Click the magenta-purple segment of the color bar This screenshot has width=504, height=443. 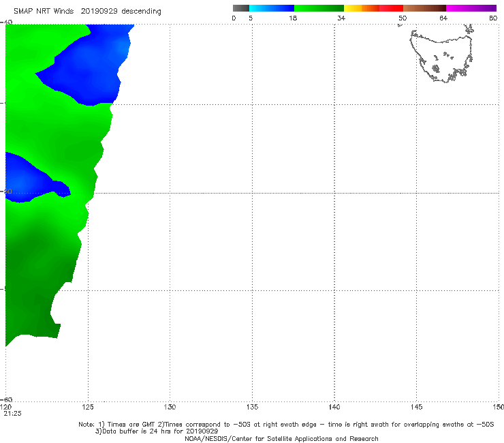click(471, 8)
